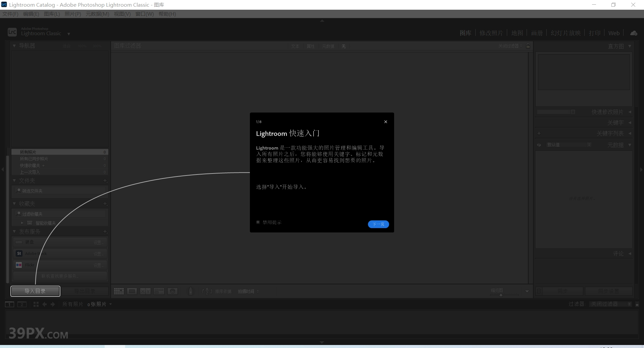Collapse the 文件夹 panel

(14, 181)
